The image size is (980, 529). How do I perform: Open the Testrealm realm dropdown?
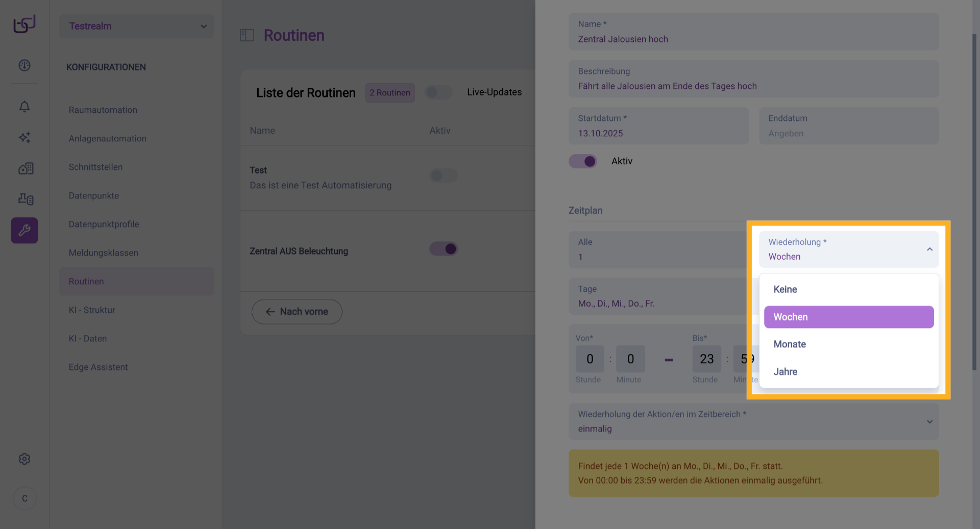[x=137, y=26]
